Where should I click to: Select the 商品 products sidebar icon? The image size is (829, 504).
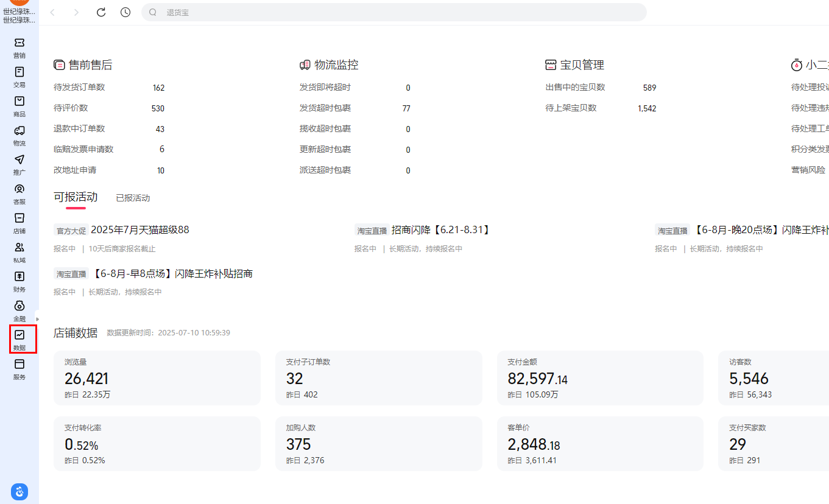click(19, 102)
